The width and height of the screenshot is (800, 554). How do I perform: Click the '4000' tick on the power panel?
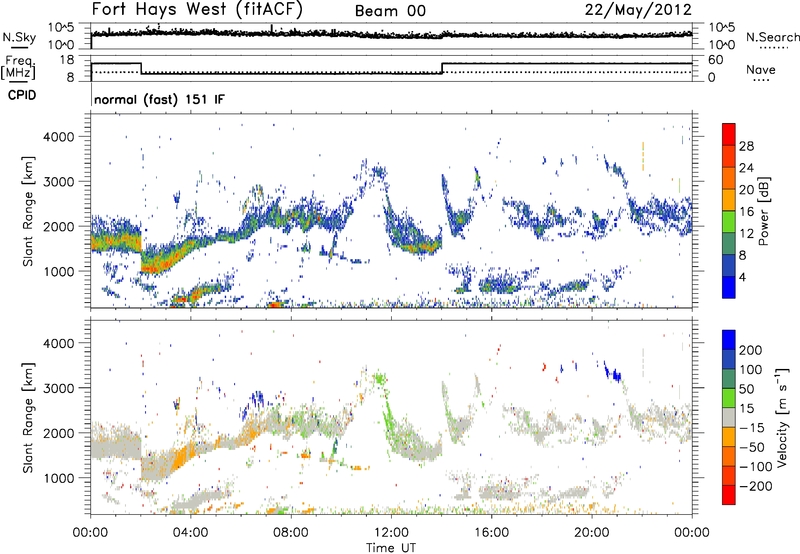click(59, 137)
